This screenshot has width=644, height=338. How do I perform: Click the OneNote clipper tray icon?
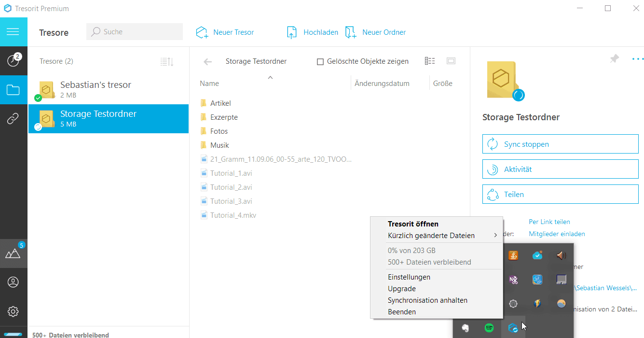(513, 279)
